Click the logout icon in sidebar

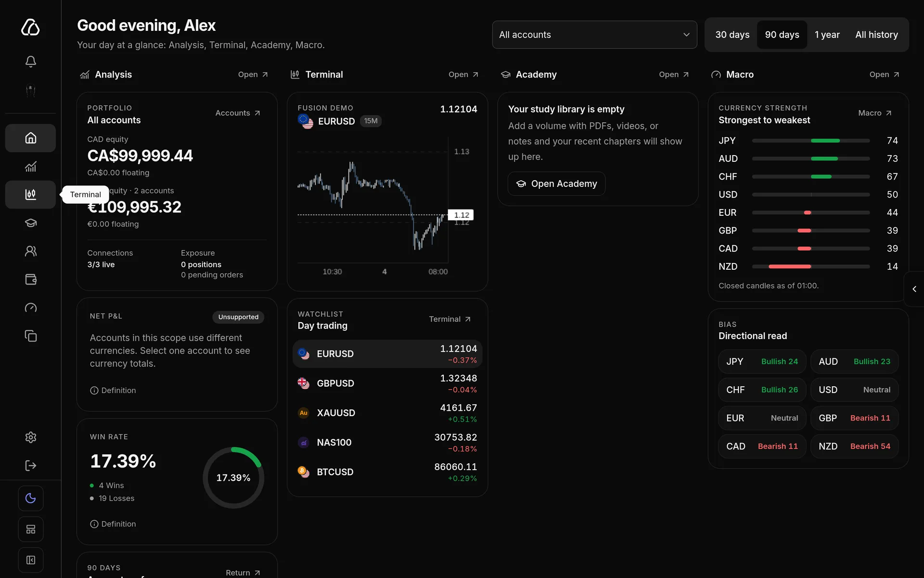click(x=30, y=465)
